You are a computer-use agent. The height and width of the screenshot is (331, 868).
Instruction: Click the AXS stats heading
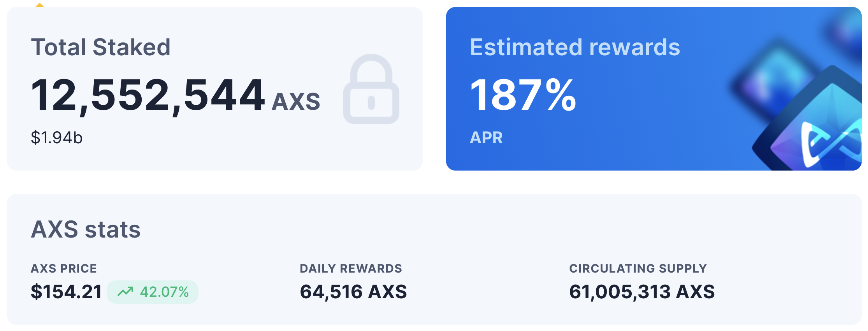coord(86,229)
